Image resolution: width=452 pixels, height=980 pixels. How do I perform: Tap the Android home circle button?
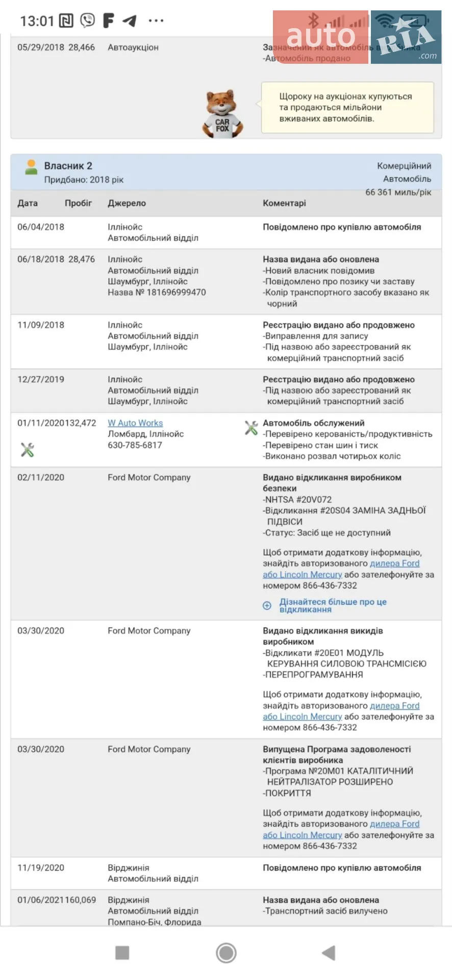pyautogui.click(x=226, y=952)
